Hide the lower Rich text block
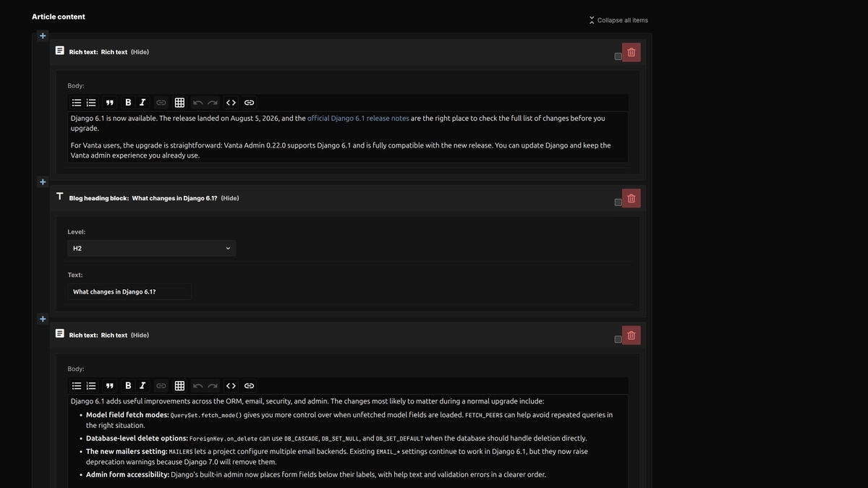The width and height of the screenshot is (868, 488). pyautogui.click(x=140, y=335)
